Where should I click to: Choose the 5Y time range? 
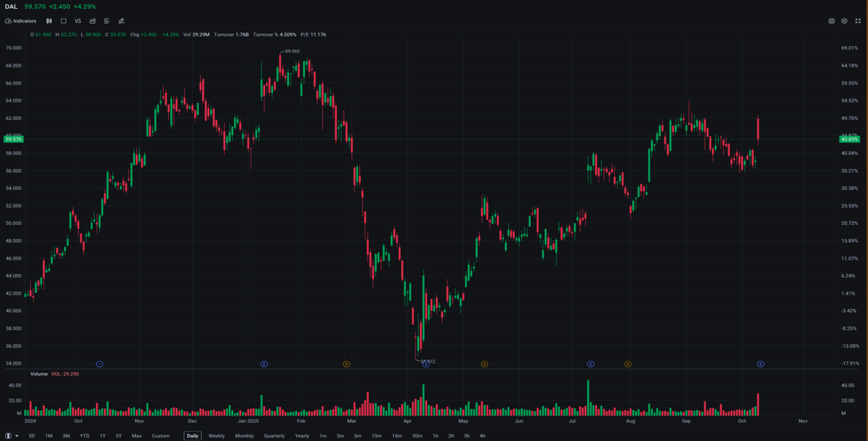(x=119, y=436)
